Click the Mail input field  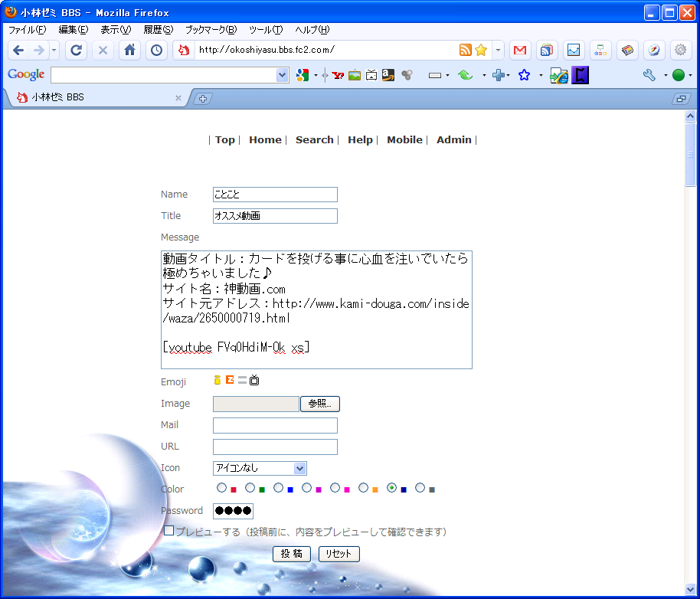pyautogui.click(x=275, y=425)
